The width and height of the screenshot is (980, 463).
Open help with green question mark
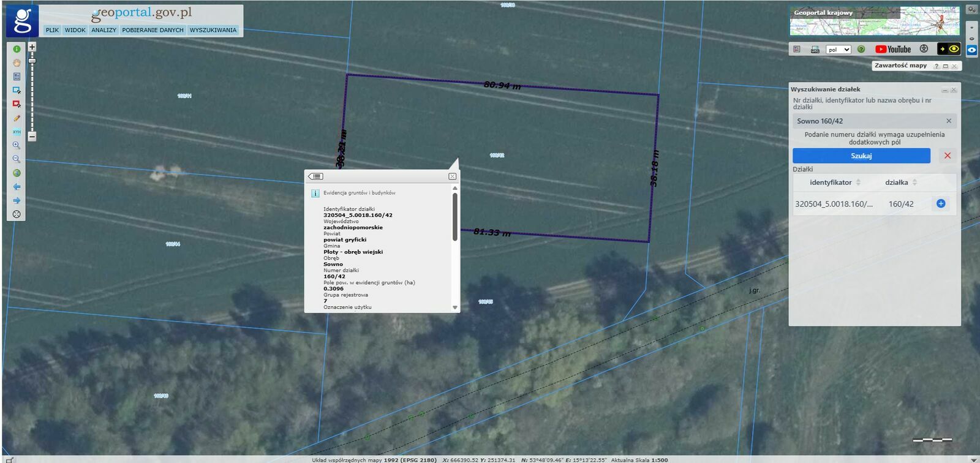[x=861, y=49]
